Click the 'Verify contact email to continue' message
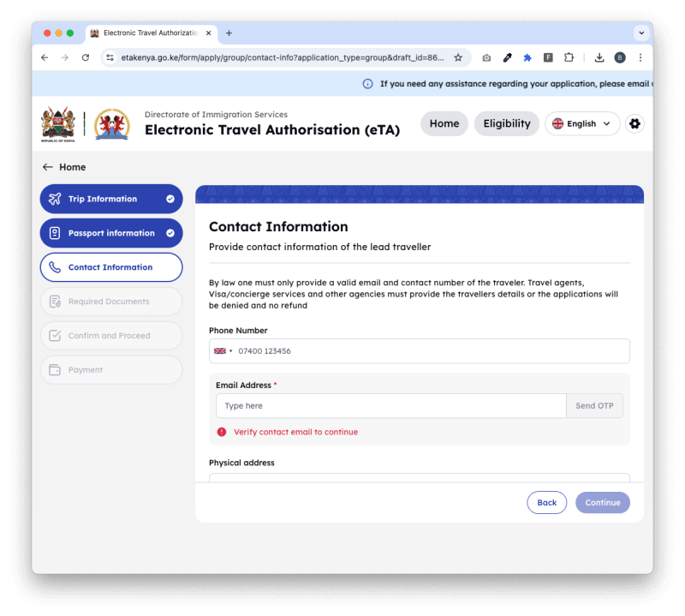The image size is (685, 616). pos(295,432)
